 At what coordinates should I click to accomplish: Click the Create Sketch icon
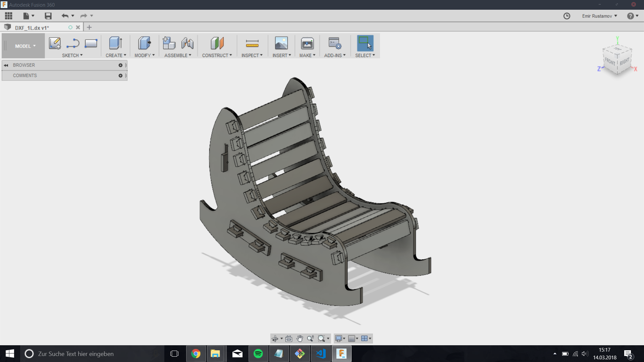tap(55, 43)
